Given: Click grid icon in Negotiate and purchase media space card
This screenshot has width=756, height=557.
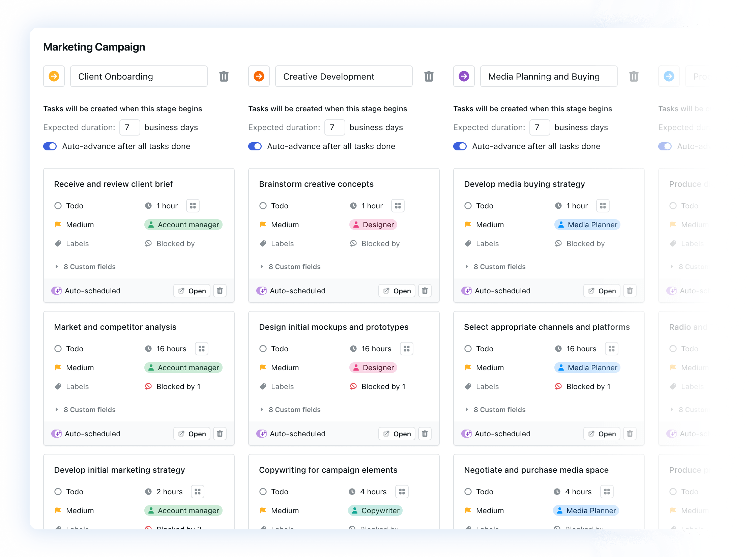Looking at the screenshot, I should (607, 492).
